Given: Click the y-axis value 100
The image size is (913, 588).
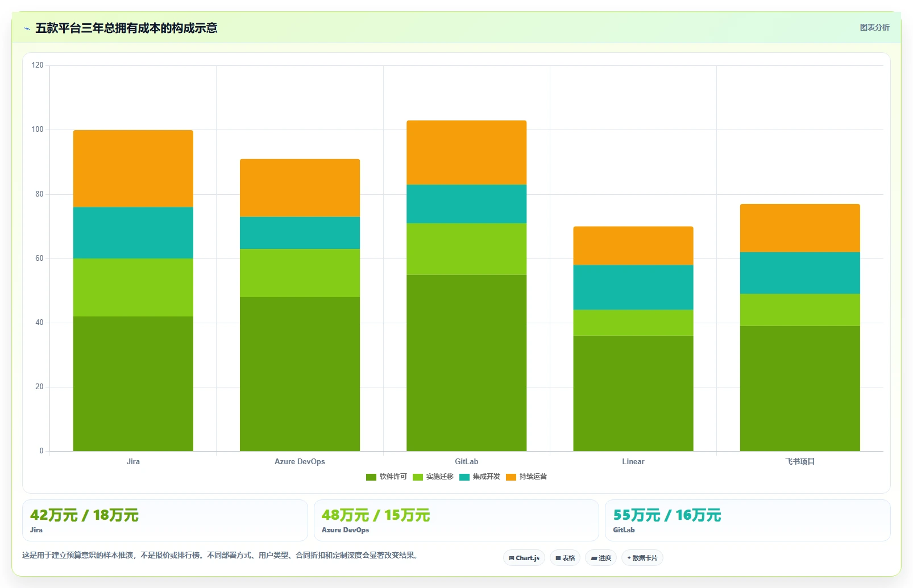Looking at the screenshot, I should pos(38,130).
